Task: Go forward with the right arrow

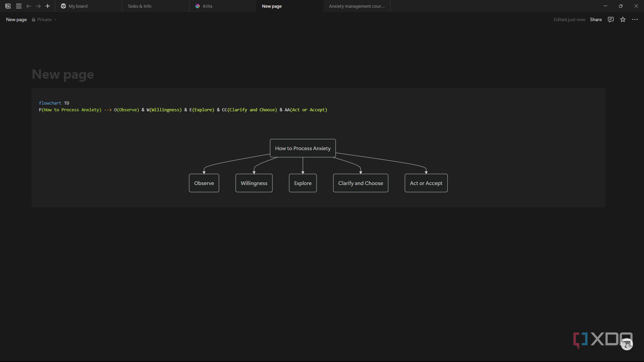Action: (38, 6)
